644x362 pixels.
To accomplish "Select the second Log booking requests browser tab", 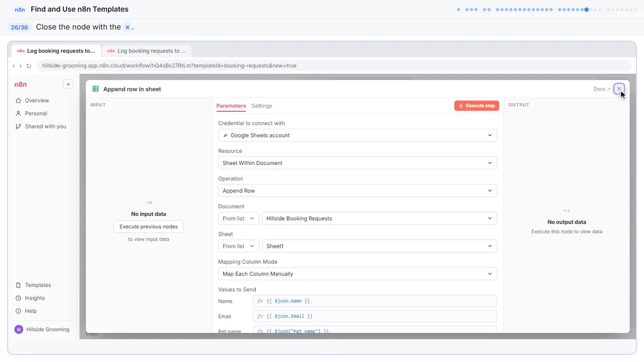I will (x=146, y=51).
